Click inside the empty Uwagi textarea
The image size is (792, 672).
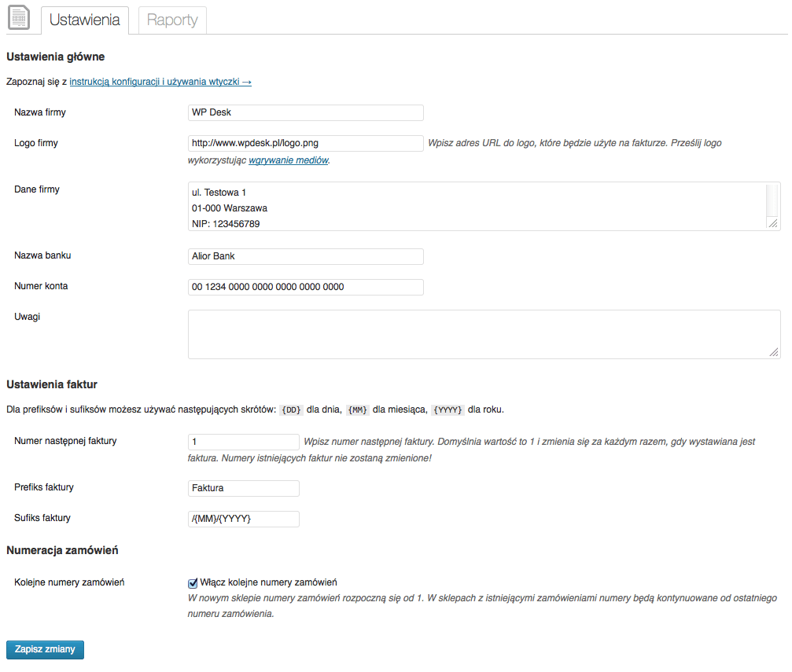[x=472, y=334]
